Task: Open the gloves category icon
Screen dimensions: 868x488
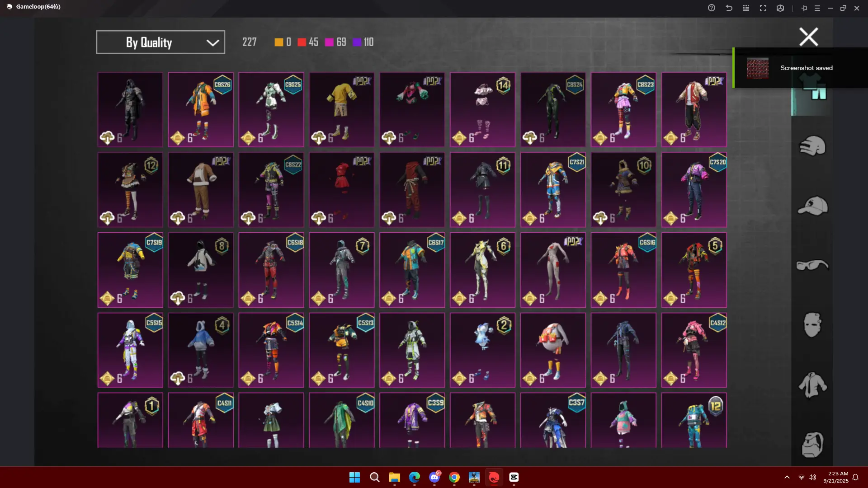Action: pos(812,146)
